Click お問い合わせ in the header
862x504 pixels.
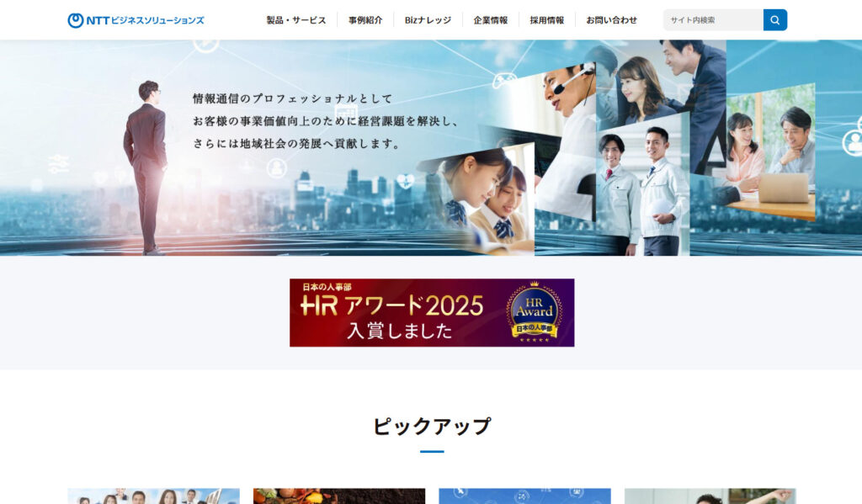click(611, 19)
